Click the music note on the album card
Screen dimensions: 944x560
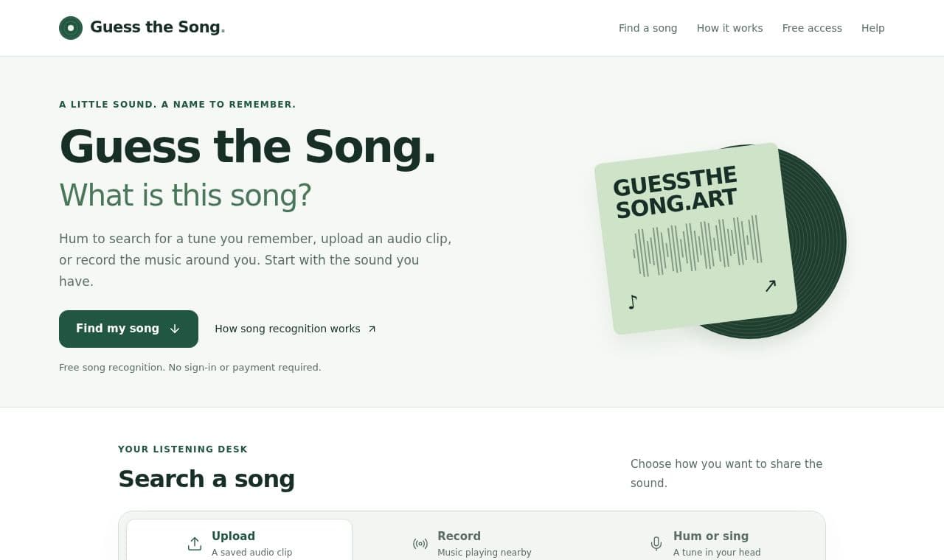(x=632, y=302)
